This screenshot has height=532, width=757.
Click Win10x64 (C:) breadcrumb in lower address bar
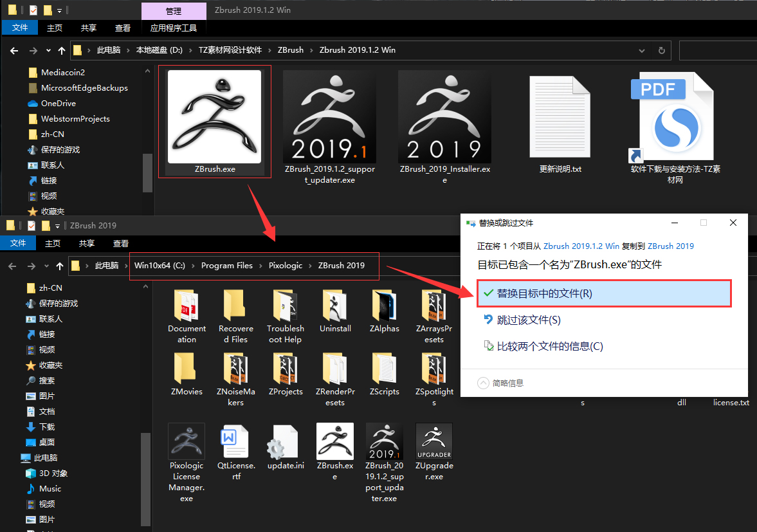[160, 266]
